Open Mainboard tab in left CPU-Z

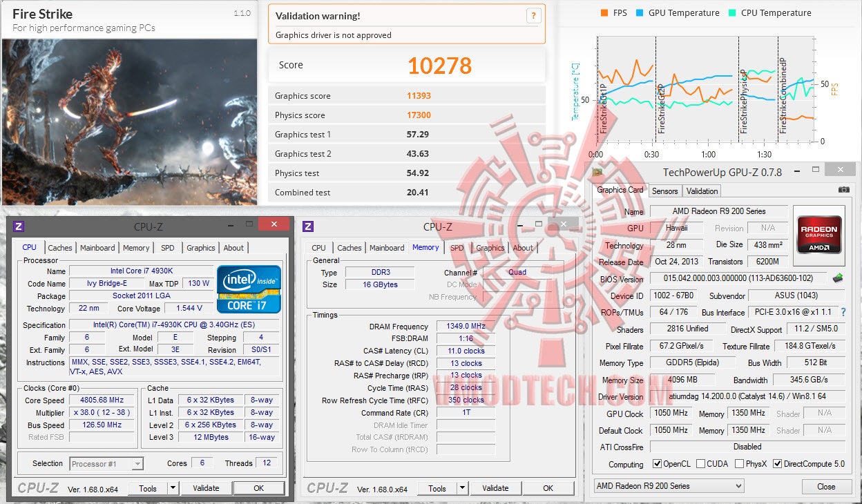click(x=97, y=248)
